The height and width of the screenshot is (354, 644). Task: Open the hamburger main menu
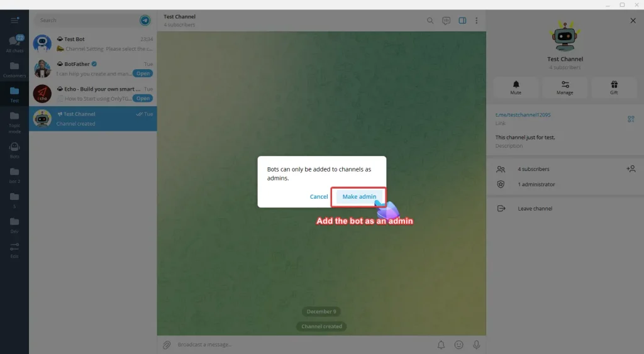14,20
